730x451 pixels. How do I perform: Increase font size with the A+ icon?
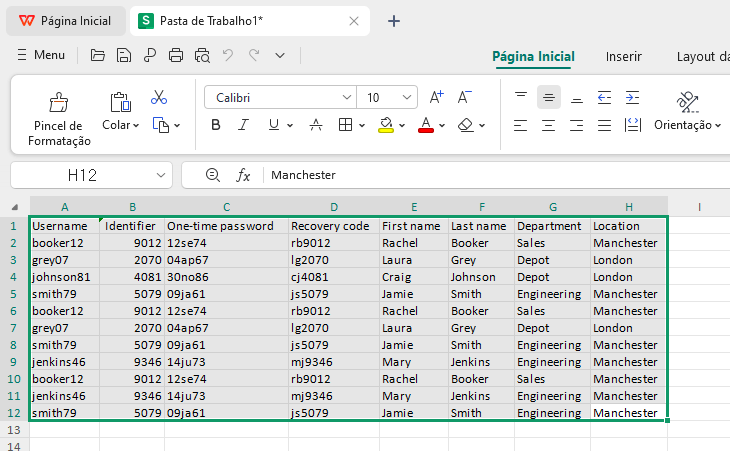(x=436, y=98)
